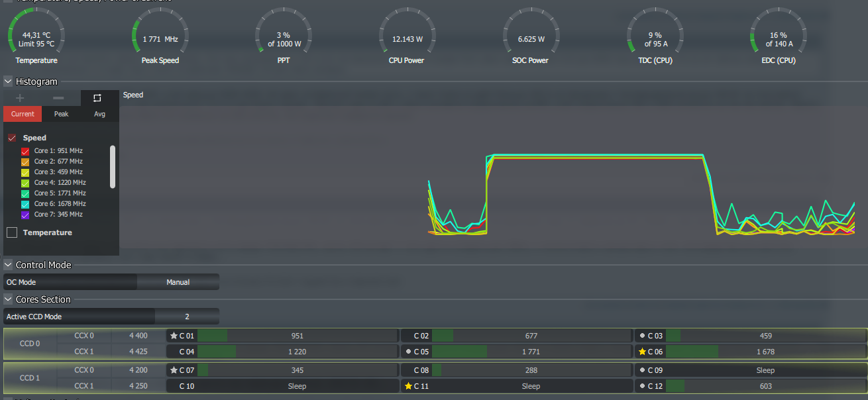The image size is (868, 400).
Task: Click the CCD 0 CCX 0 speed value 4 400
Action: pyautogui.click(x=138, y=336)
